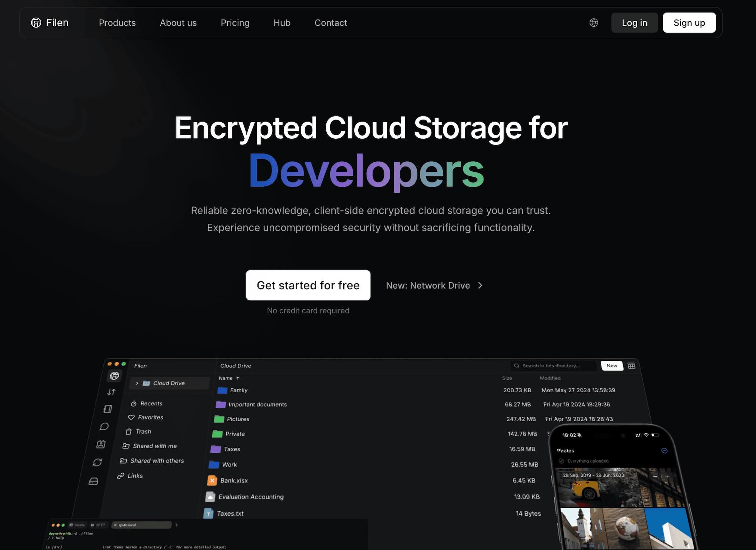Expand the Cloud Drive tree chevron
Screen dimensions: 756x550
click(x=137, y=383)
